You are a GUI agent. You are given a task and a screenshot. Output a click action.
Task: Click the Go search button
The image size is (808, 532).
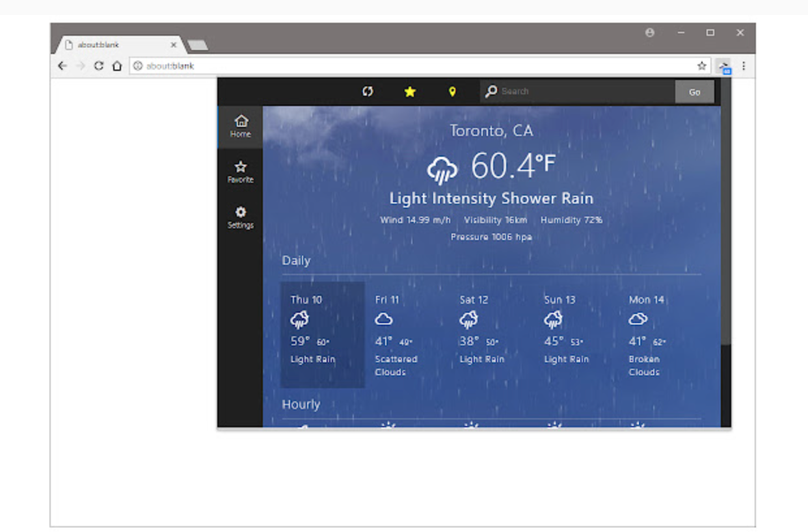[x=694, y=92]
